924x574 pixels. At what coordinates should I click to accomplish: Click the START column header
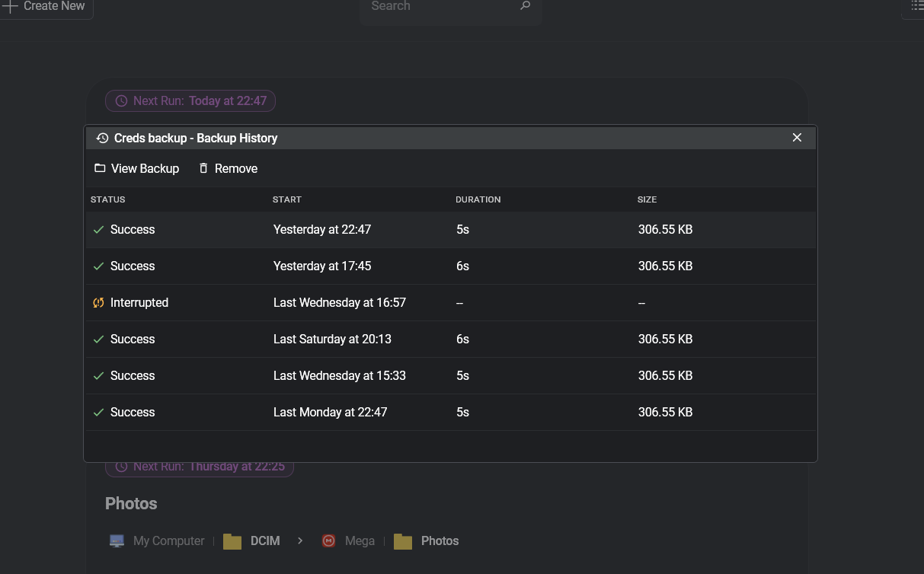(x=287, y=199)
